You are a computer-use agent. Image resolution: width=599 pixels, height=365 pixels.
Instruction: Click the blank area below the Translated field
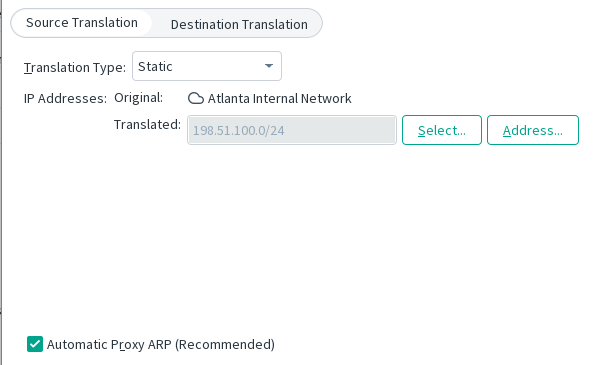[292, 229]
